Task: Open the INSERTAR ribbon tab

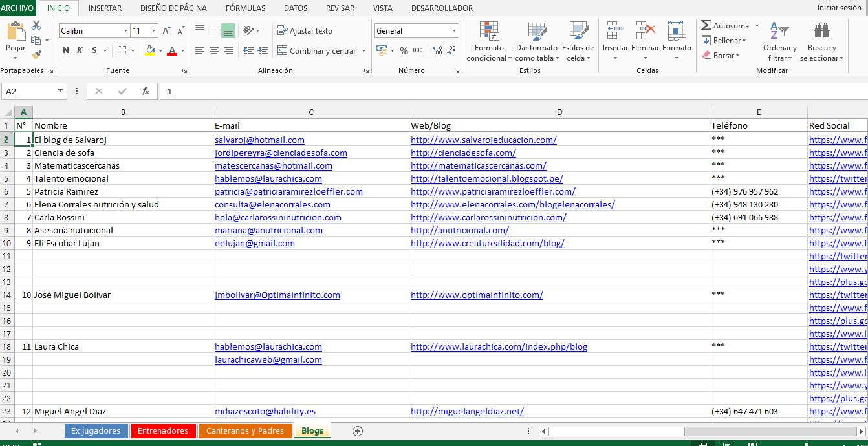Action: 105,8
